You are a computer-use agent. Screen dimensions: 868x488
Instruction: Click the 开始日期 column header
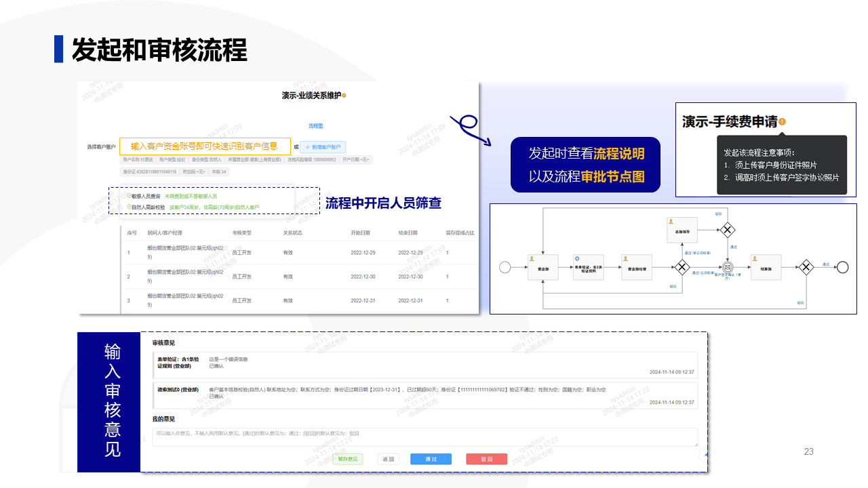[361, 232]
